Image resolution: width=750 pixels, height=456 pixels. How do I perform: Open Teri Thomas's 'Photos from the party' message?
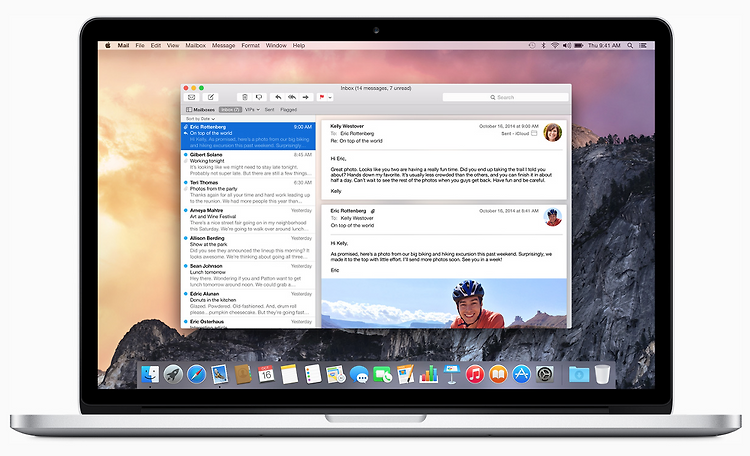click(248, 192)
